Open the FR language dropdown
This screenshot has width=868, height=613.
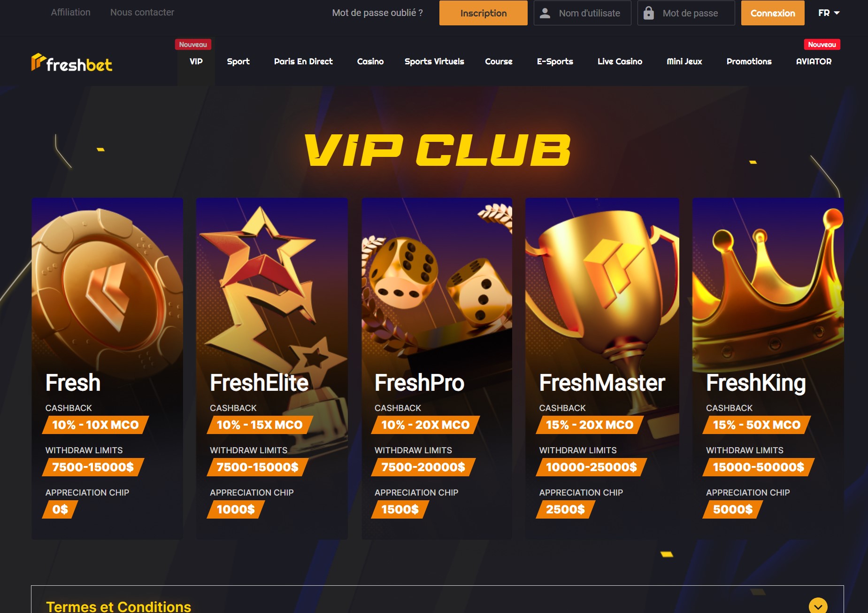coord(829,13)
